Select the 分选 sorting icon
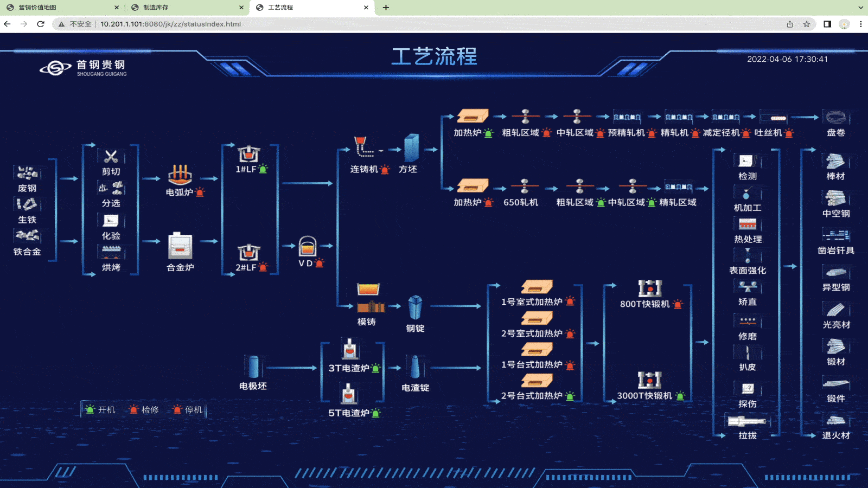 111,188
